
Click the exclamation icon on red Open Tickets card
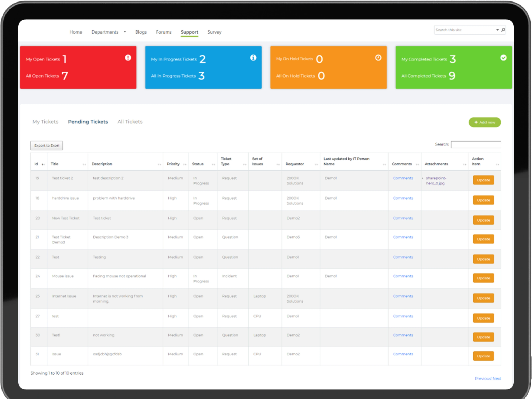128,58
